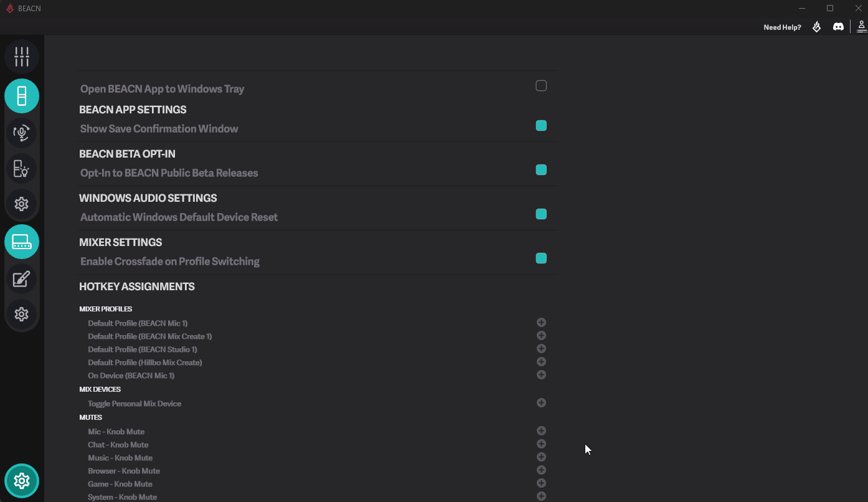Click the Need Help? link
The height and width of the screenshot is (502, 868).
(x=782, y=27)
